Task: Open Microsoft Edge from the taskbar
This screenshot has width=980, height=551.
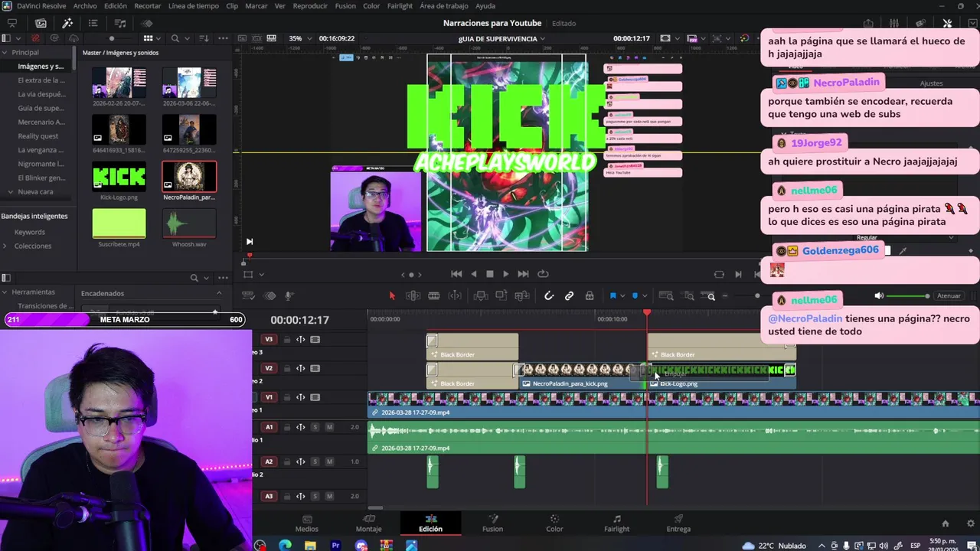Action: (285, 546)
